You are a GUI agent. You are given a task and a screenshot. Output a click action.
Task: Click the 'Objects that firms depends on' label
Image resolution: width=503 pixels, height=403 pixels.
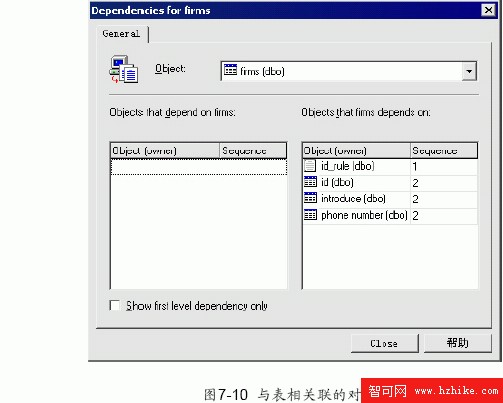366,112
